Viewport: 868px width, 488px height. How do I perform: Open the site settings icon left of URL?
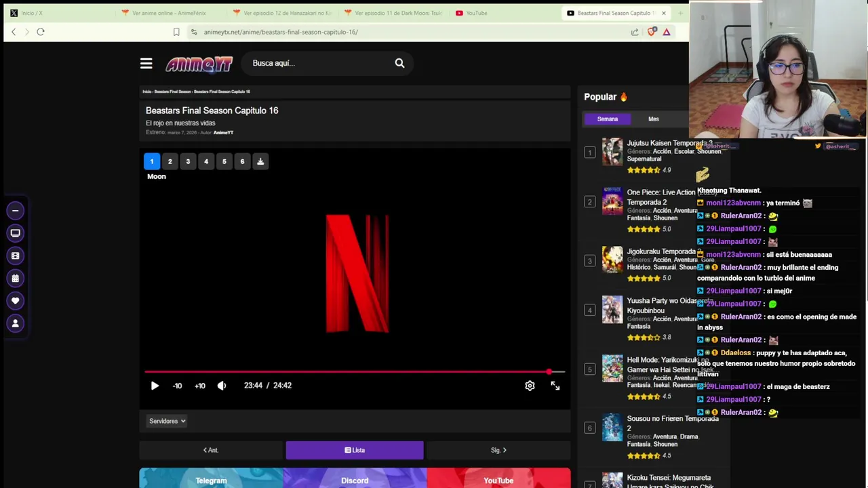click(194, 32)
